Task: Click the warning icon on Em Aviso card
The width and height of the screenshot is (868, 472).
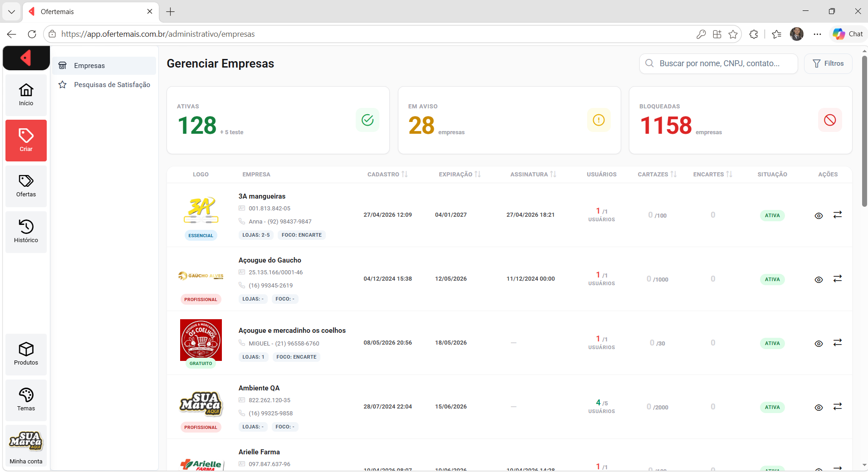Action: 599,120
